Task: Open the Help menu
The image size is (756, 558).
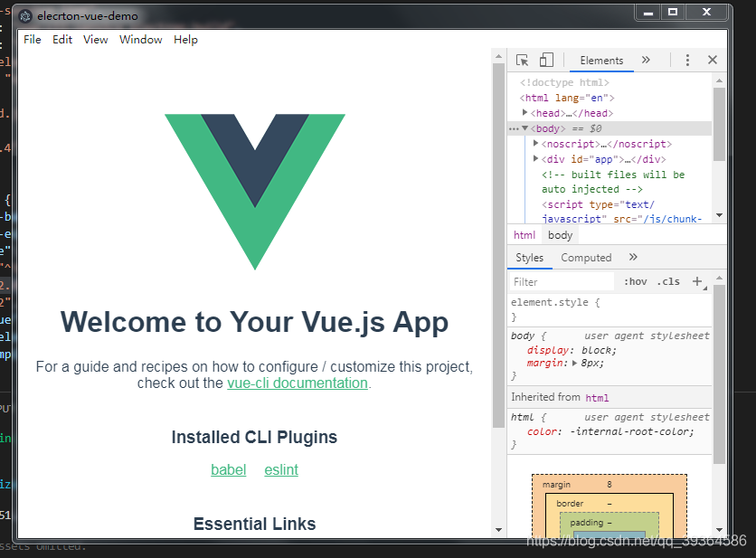Action: click(185, 40)
